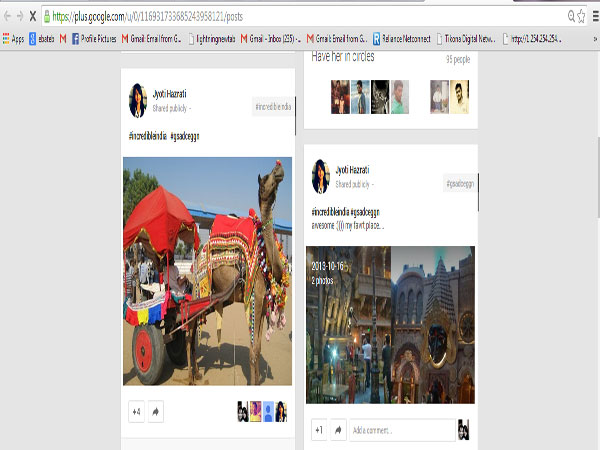This screenshot has width=600, height=450.
Task: Click the 95 people count
Action: point(458,59)
